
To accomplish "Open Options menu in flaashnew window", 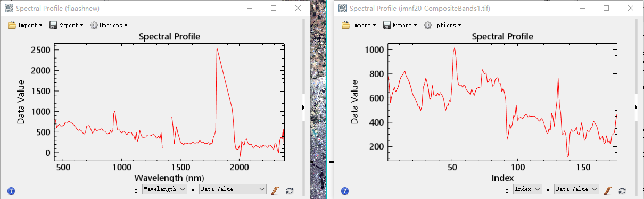I will point(109,25).
